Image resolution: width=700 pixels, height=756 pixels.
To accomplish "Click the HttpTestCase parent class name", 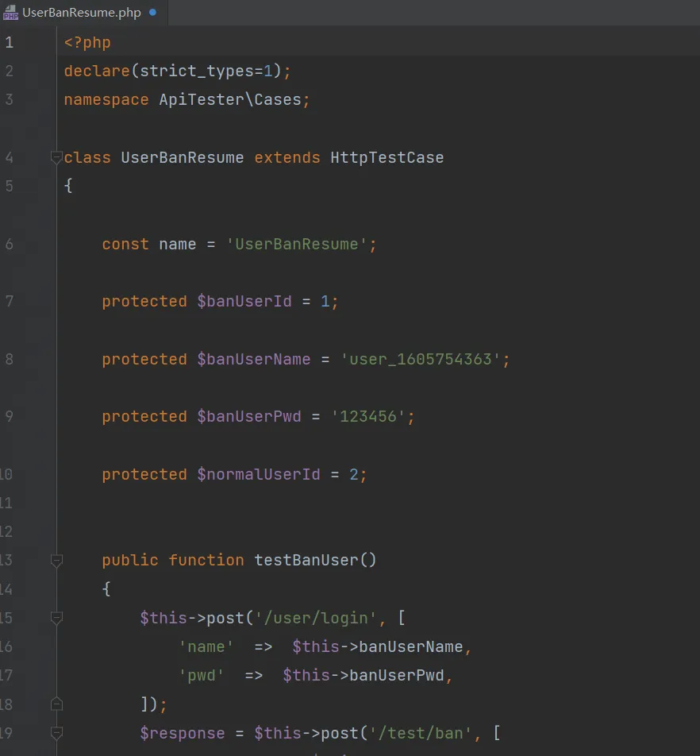I will pyautogui.click(x=387, y=157).
